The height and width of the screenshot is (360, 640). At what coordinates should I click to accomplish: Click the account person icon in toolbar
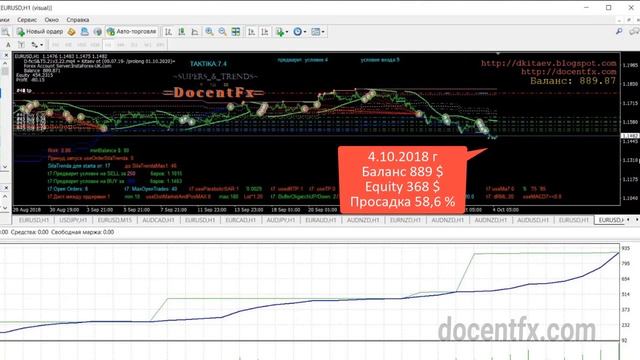tap(84, 31)
